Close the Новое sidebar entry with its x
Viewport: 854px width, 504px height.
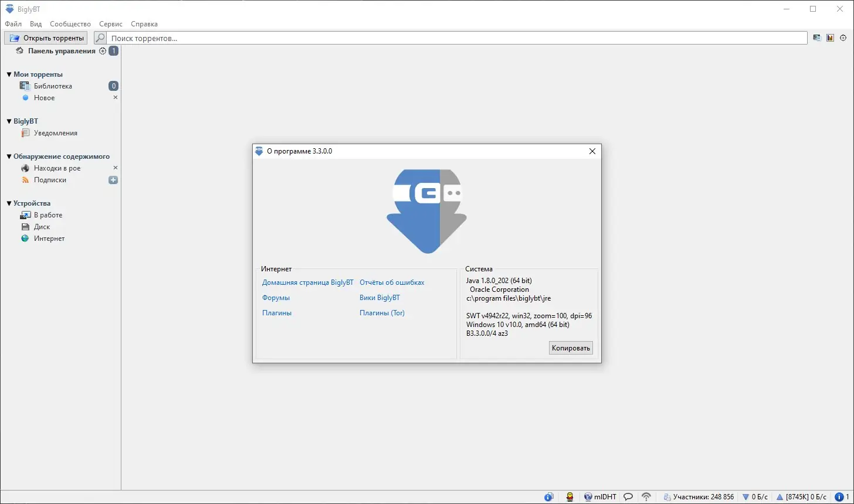tap(116, 97)
